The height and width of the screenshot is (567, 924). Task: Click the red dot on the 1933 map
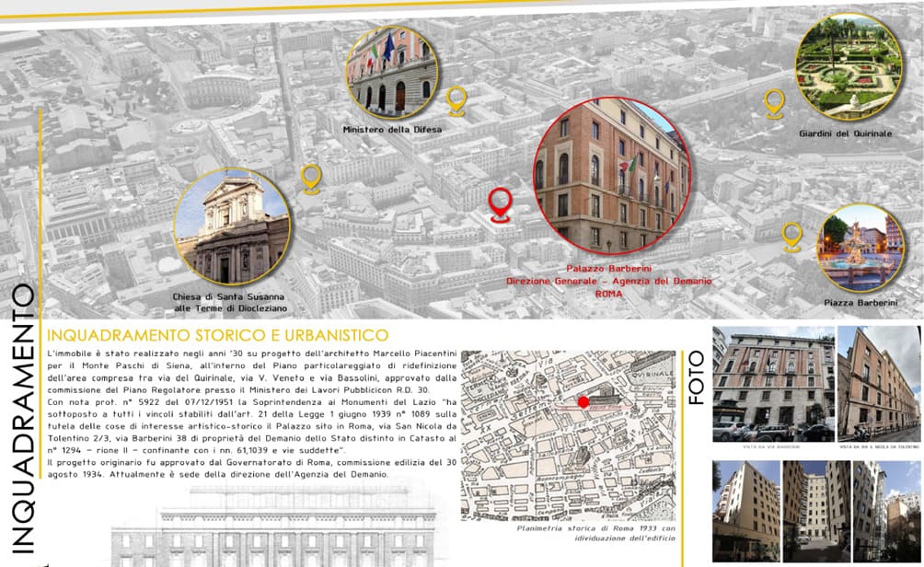(x=583, y=402)
